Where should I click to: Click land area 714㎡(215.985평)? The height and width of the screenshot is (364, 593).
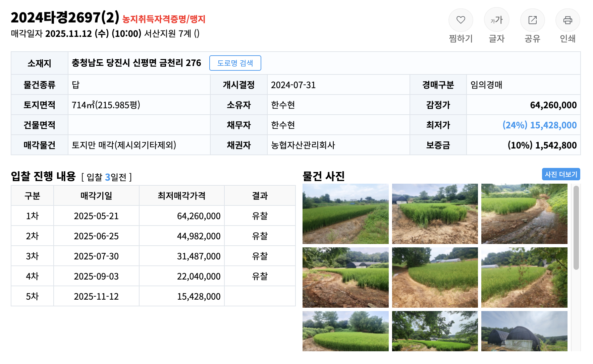coord(106,105)
